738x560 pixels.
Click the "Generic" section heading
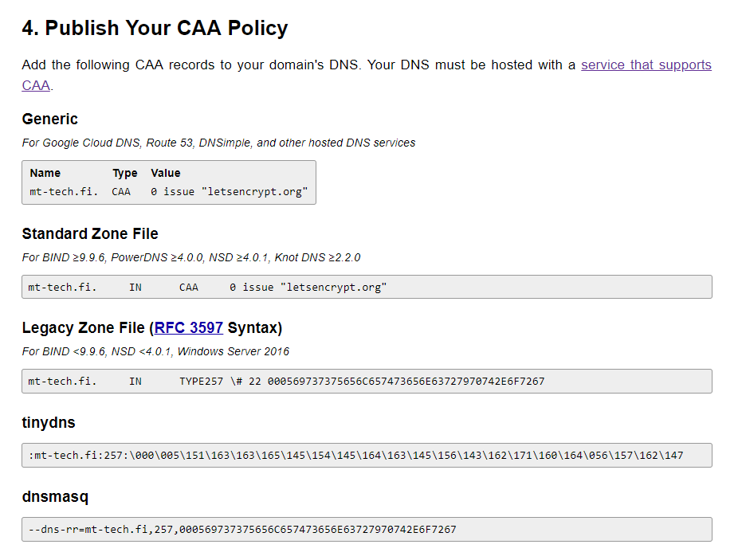(49, 119)
